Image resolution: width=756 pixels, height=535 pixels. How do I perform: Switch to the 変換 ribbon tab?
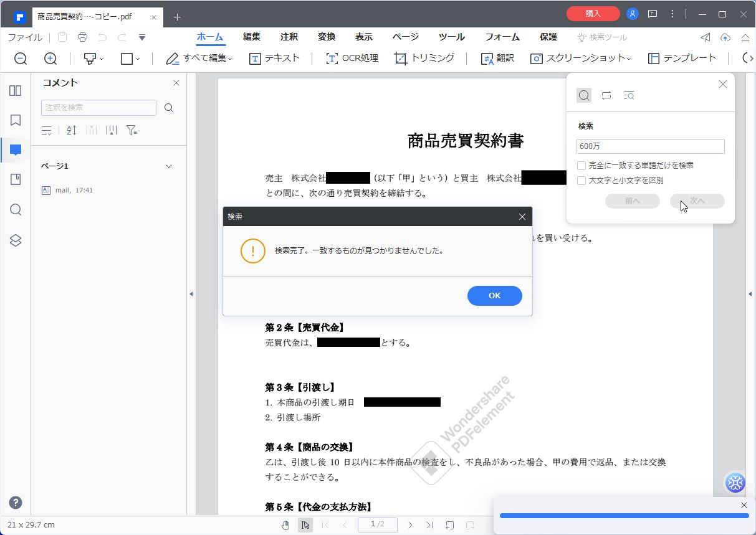326,37
